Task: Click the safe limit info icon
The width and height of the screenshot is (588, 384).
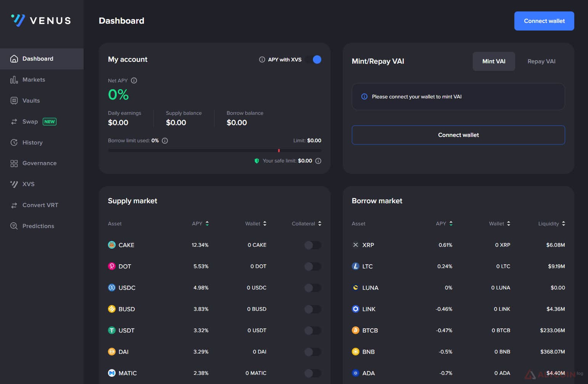Action: click(318, 161)
